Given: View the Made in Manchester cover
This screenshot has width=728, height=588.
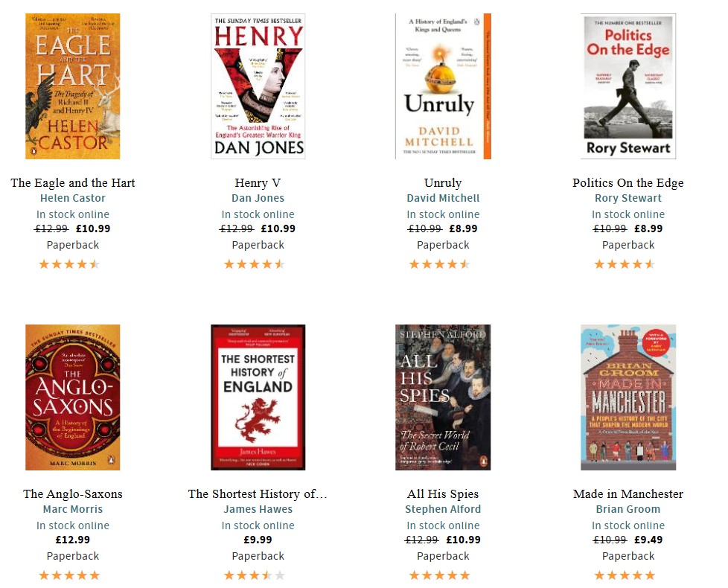Looking at the screenshot, I should point(628,397).
